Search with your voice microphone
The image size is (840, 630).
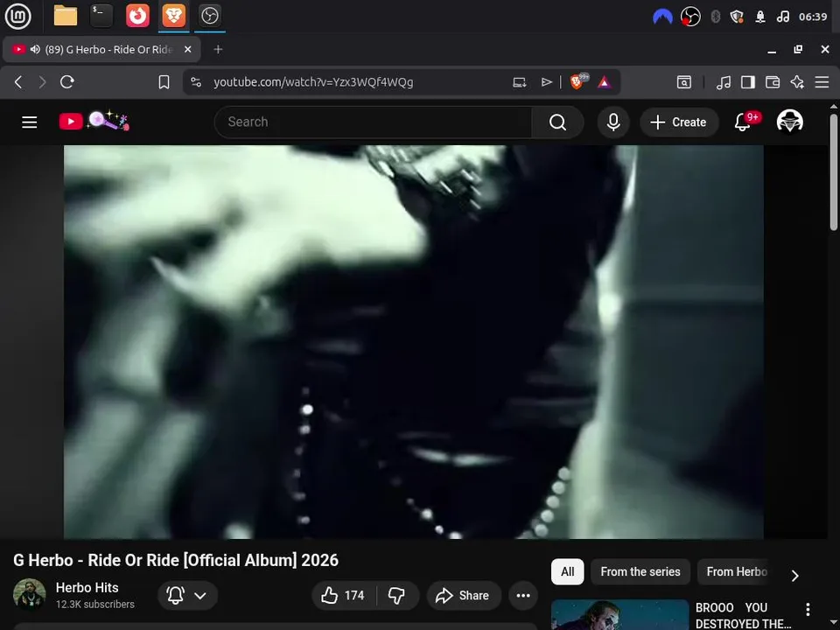coord(613,122)
